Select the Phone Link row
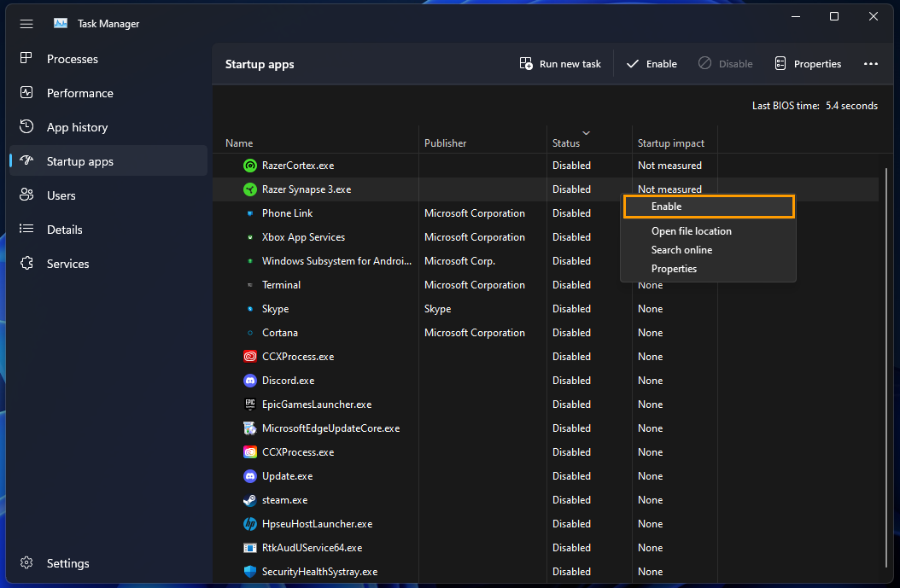 tap(546, 213)
